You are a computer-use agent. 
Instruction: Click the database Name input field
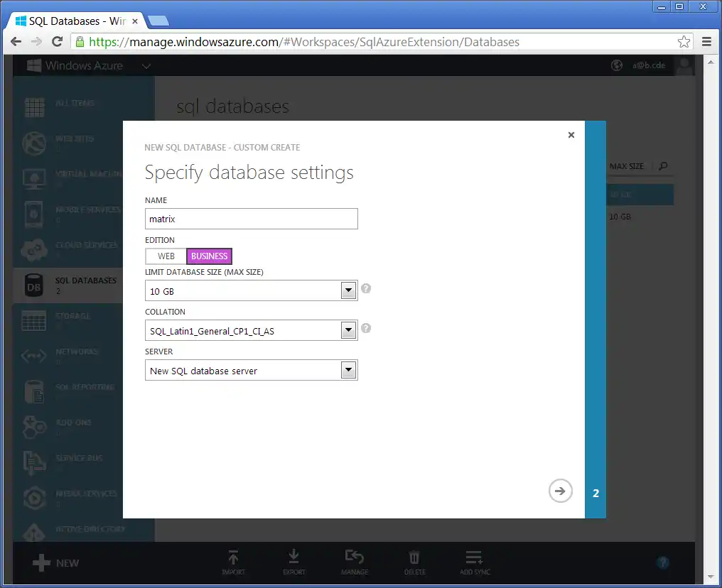click(251, 219)
